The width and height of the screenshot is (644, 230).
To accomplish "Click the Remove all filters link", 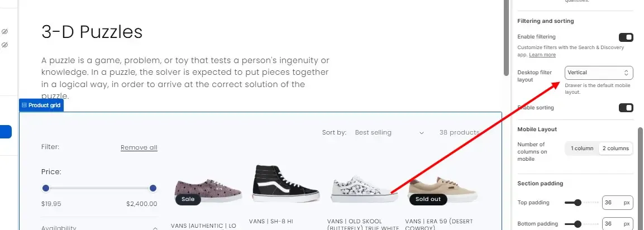I will pyautogui.click(x=139, y=147).
